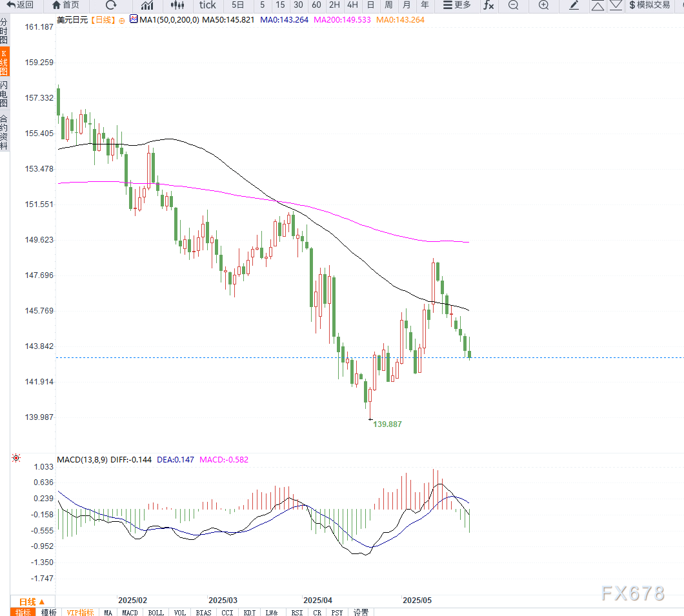
Task: Click the MACD settings sun icon
Action: pos(15,459)
